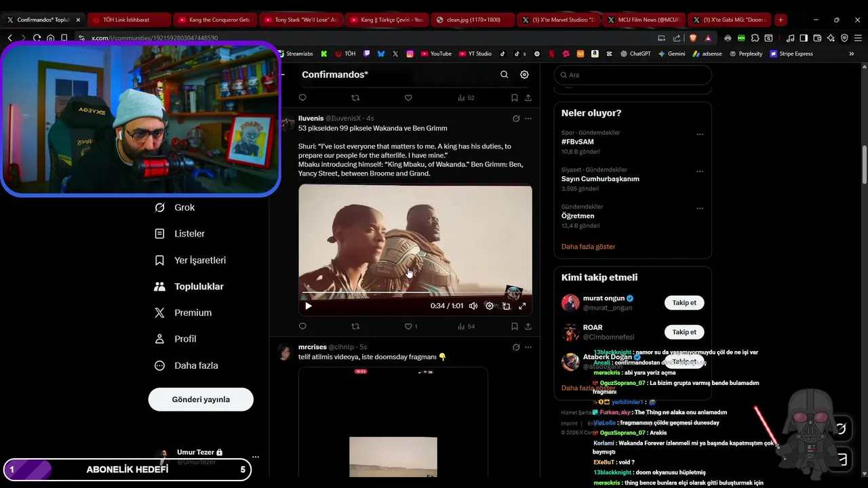Like the top post with 52 views
Viewport: 868px width, 488px height.
408,98
